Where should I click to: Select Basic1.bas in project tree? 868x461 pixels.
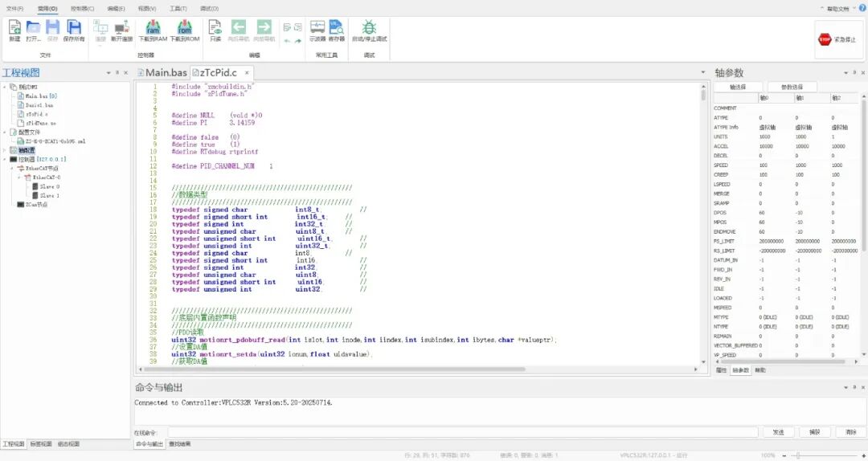(39, 105)
